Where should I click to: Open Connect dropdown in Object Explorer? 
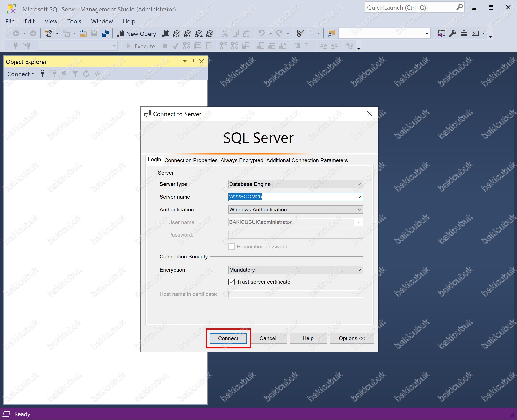click(x=21, y=74)
